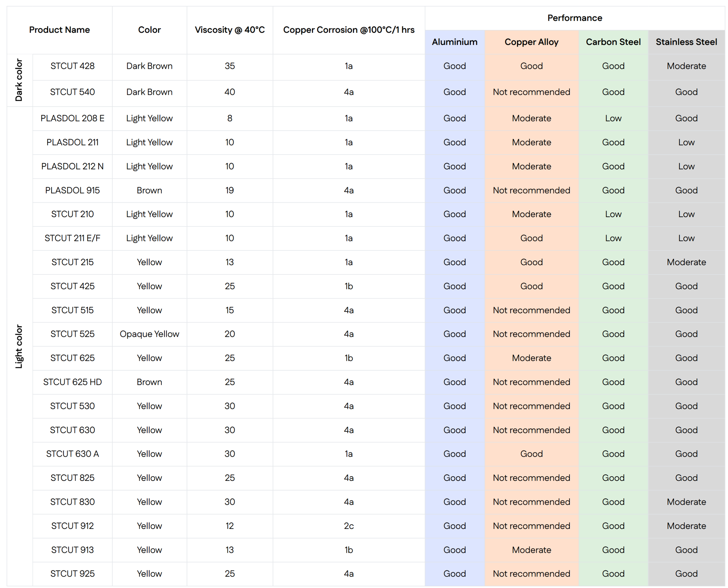Select STCUT 540 Not recommended copper alloy cell
The image size is (728, 588).
(x=531, y=92)
